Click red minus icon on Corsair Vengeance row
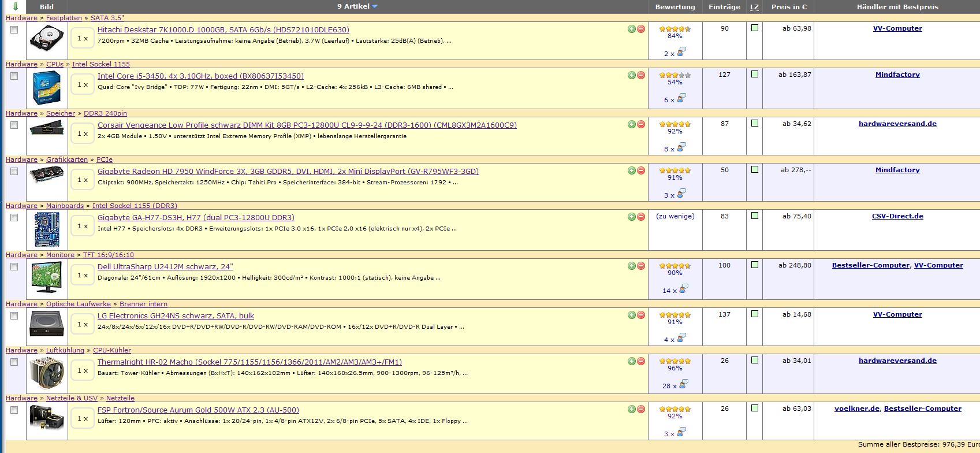This screenshot has width=980, height=453. coord(641,124)
